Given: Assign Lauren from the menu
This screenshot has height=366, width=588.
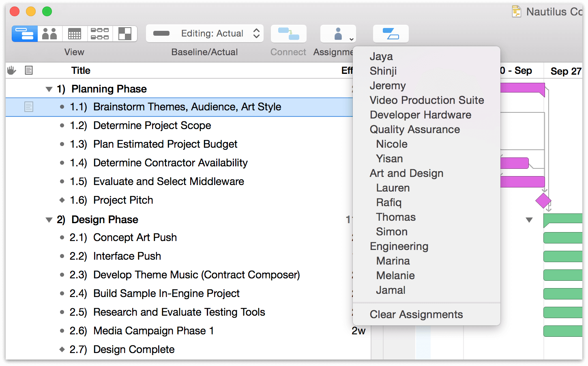Looking at the screenshot, I should point(427,188).
